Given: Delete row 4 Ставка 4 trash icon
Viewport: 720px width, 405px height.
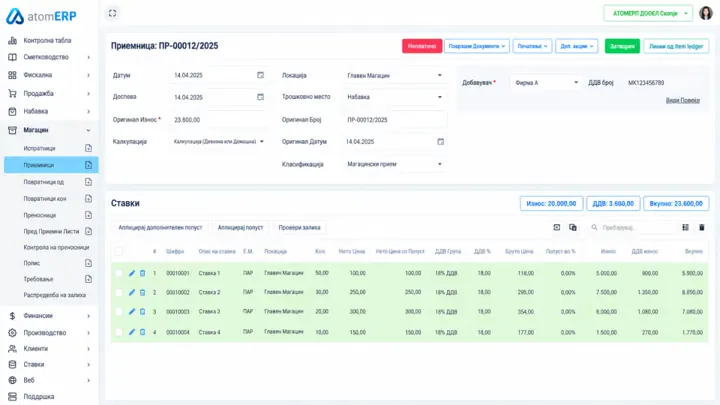Looking at the screenshot, I should click(142, 332).
